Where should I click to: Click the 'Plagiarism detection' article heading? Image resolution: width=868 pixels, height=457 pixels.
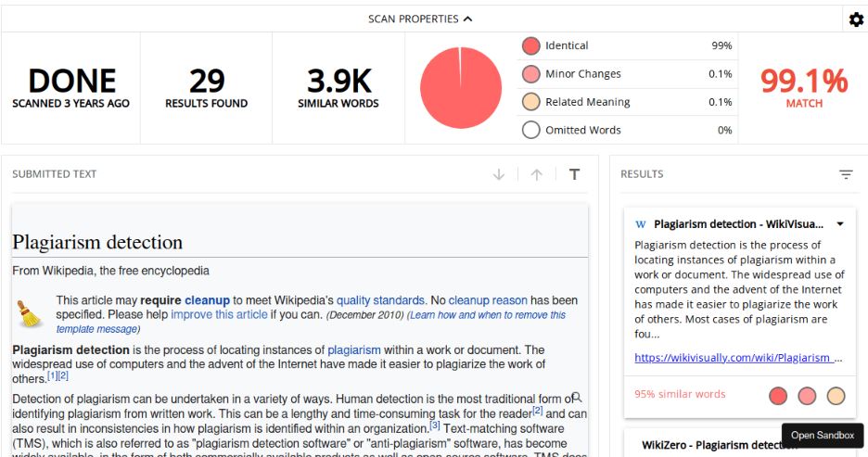tap(97, 242)
